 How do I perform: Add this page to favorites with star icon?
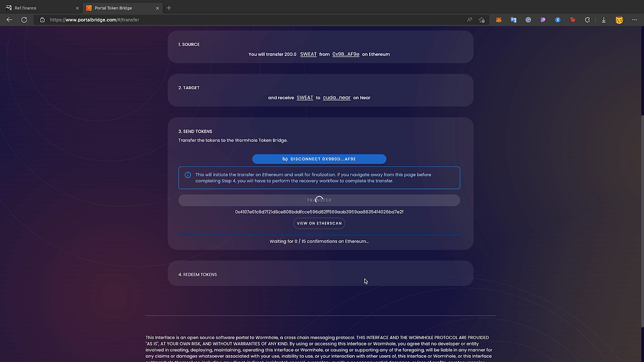click(482, 19)
